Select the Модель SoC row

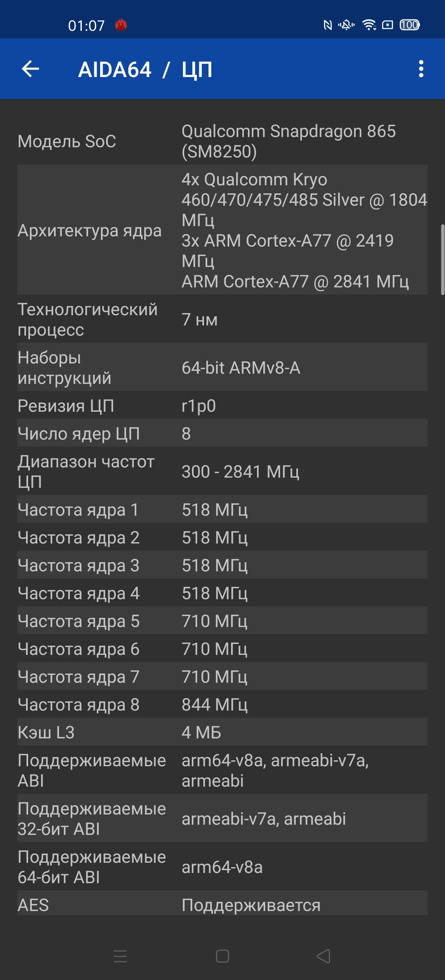222,141
